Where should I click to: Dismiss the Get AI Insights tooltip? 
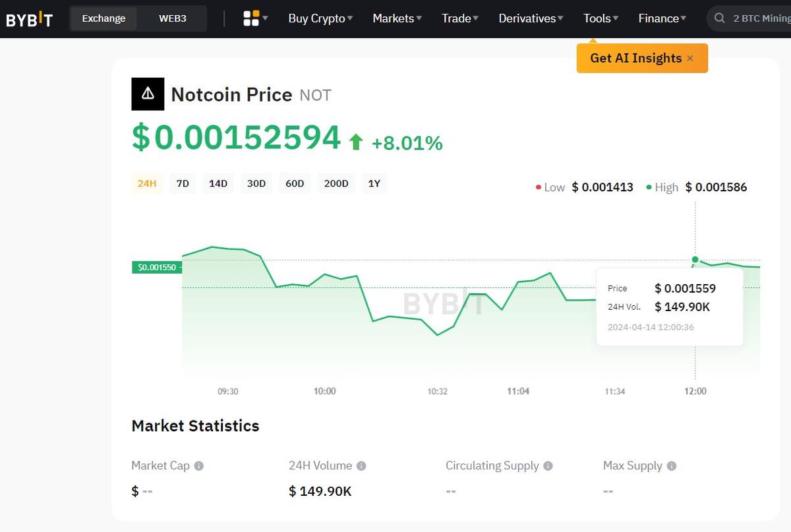point(690,59)
